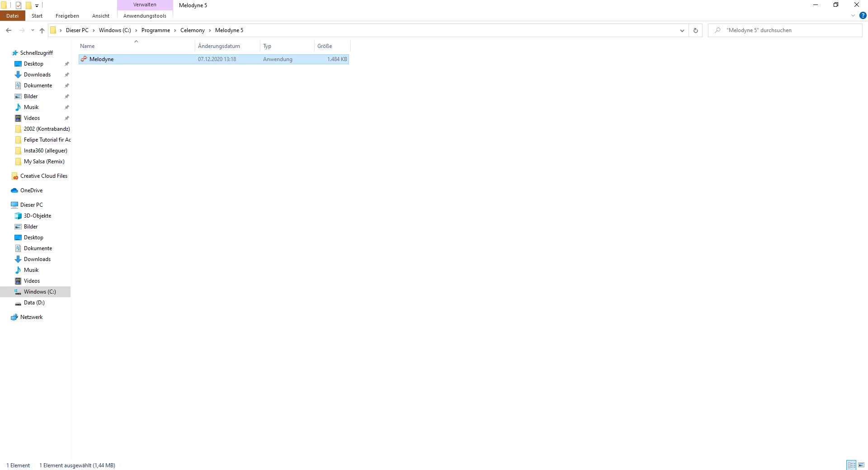
Task: Click the New Folder quick access icon
Action: click(x=28, y=5)
